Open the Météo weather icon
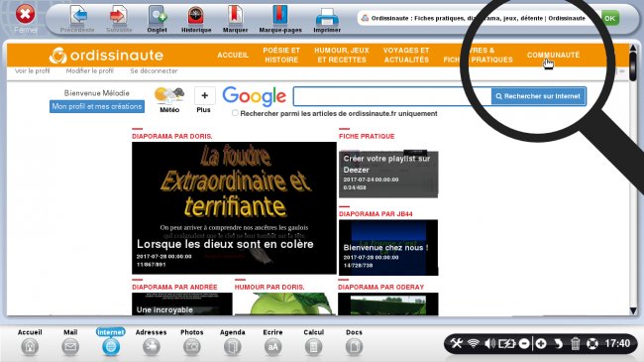 (x=169, y=99)
